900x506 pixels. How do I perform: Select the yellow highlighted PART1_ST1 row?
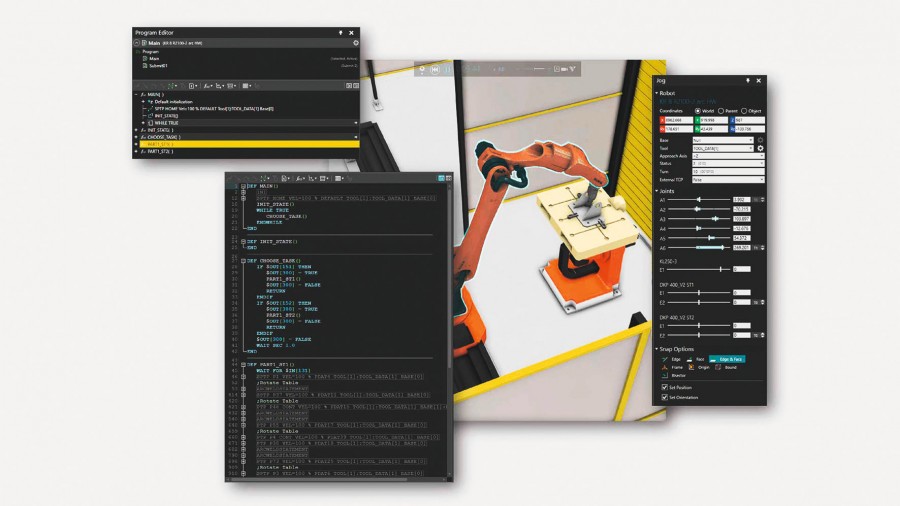(x=249, y=145)
